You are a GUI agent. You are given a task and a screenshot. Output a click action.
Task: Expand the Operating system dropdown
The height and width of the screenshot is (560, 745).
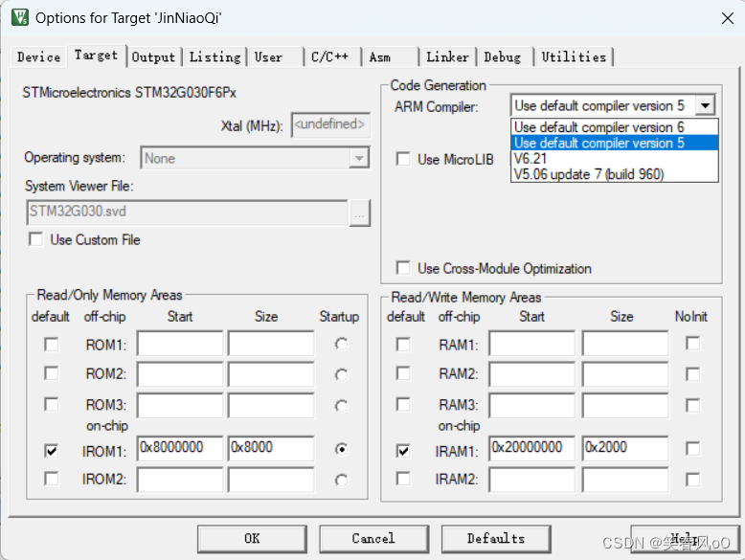[359, 158]
